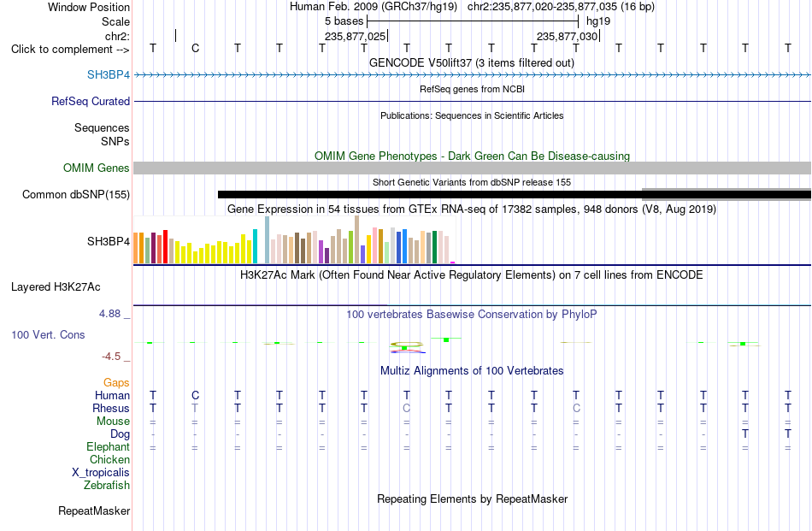Click the OMIM Gene Phenotypes track title
Viewport: 812px width, 531px height.
point(472,156)
